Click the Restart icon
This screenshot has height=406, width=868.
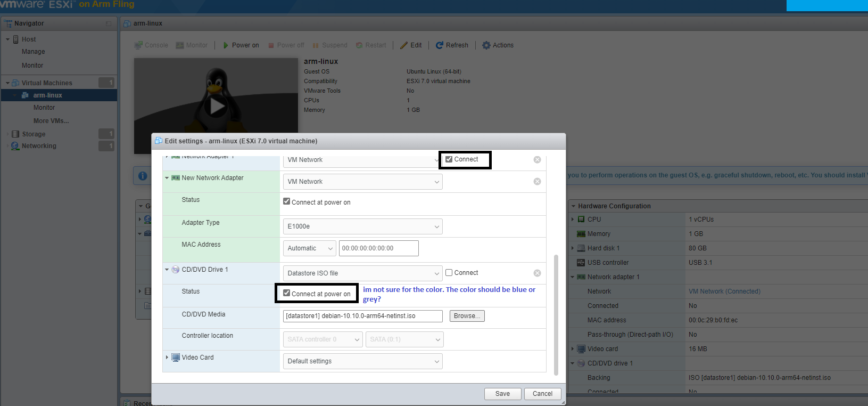pyautogui.click(x=359, y=45)
